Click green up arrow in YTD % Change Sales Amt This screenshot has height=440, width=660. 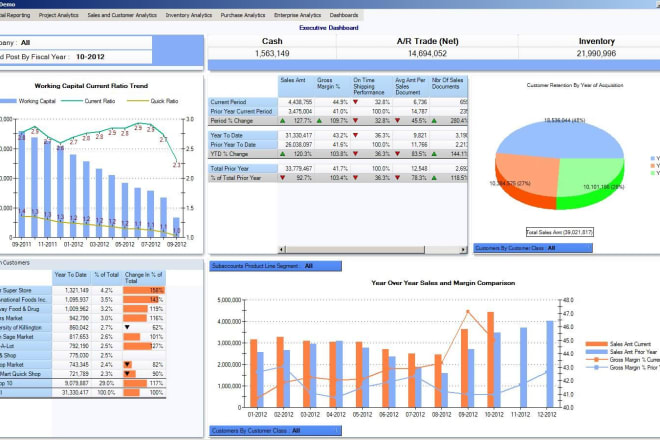(282, 154)
